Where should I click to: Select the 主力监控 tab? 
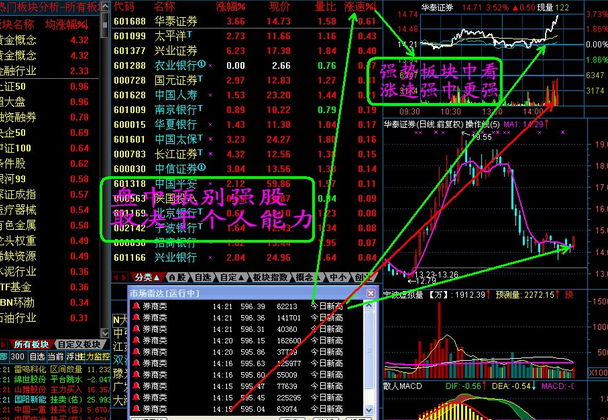tap(96, 356)
